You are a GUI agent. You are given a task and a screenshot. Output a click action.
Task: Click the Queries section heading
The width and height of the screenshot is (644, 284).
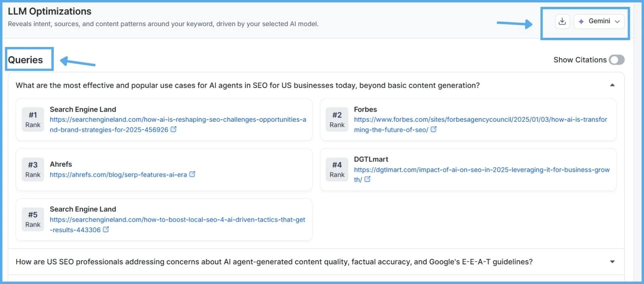click(x=25, y=60)
